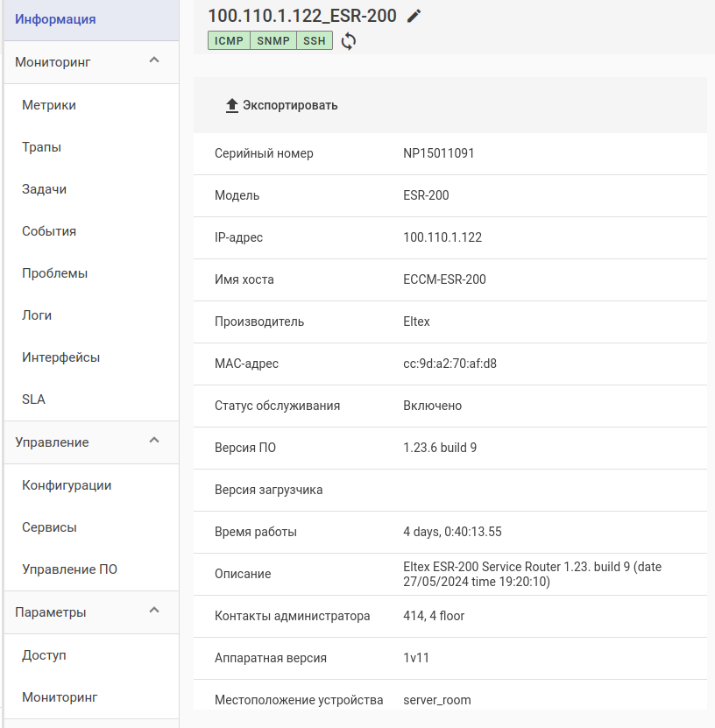Show the Проблемы page
Viewport: 715px width, 728px height.
pyautogui.click(x=55, y=273)
